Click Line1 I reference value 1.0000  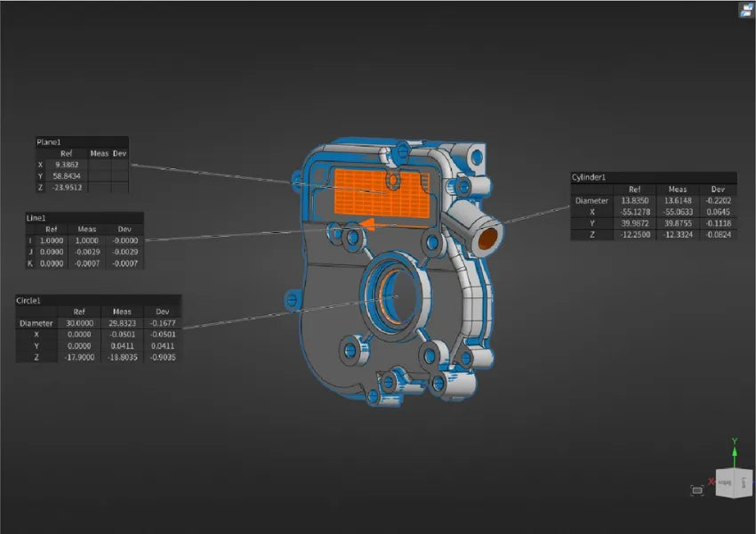51,240
